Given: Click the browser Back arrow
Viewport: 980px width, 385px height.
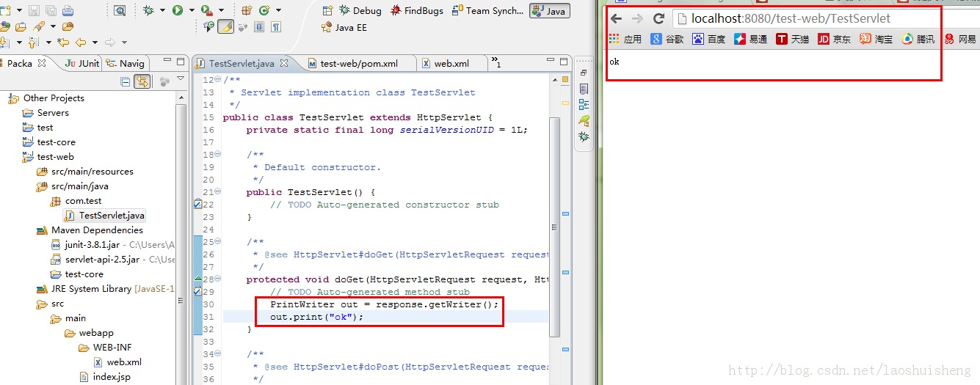Looking at the screenshot, I should pyautogui.click(x=617, y=18).
